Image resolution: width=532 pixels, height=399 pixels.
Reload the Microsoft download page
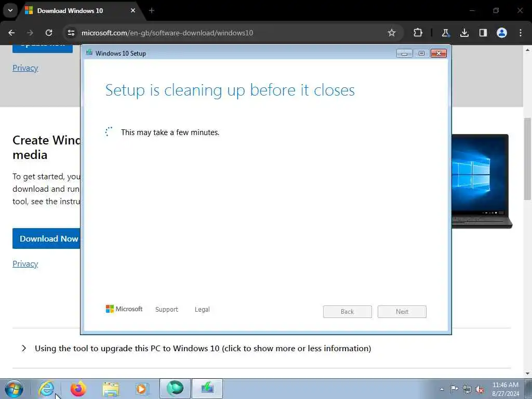tap(49, 33)
